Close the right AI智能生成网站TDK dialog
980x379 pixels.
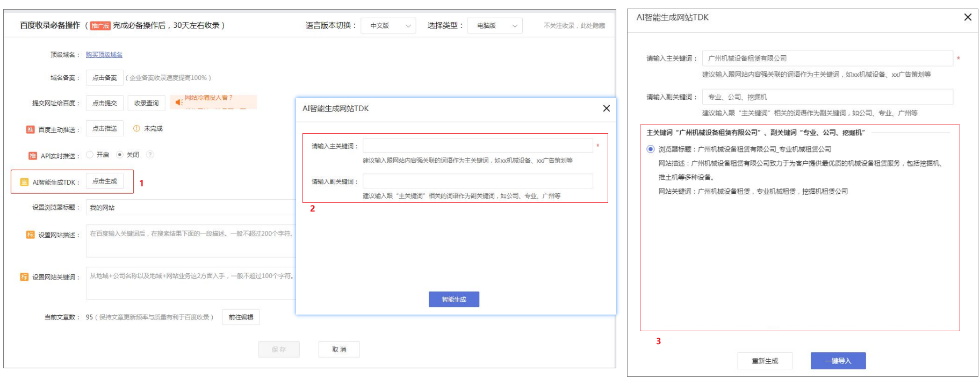(968, 17)
